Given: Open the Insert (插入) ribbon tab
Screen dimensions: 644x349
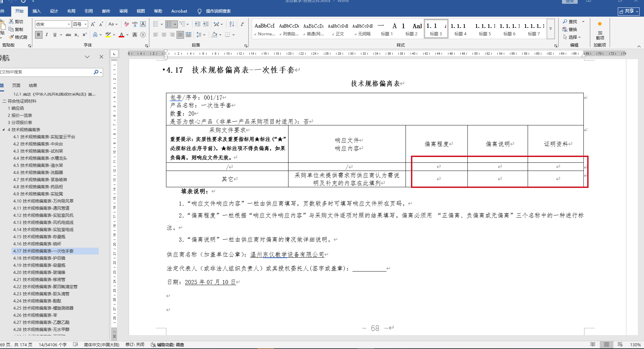Looking at the screenshot, I should point(36,11).
